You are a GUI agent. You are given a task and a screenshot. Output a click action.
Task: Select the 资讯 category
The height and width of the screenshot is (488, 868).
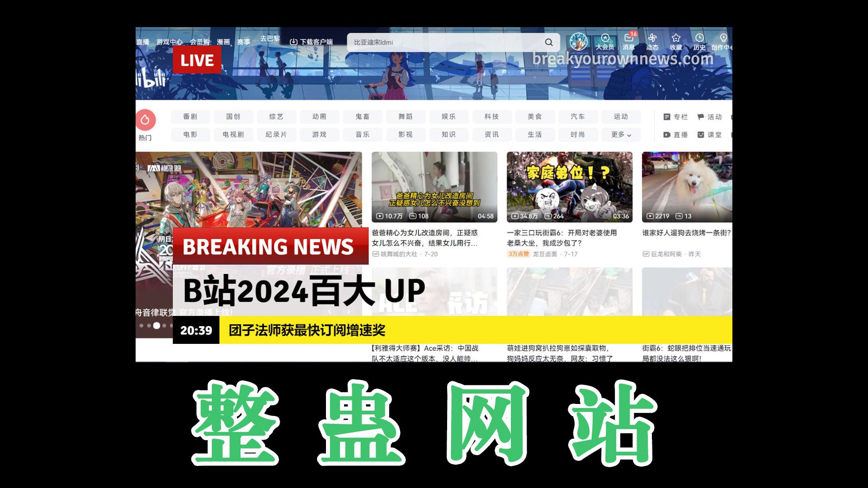point(492,135)
